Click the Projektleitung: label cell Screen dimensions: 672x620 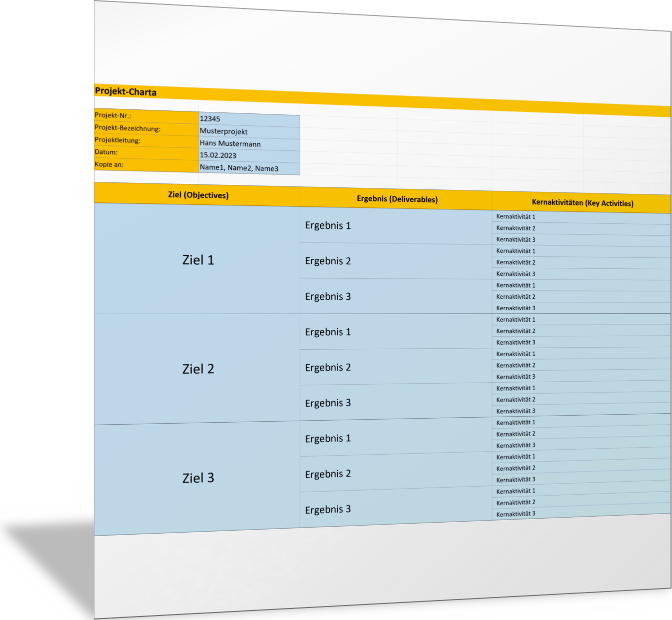(146, 141)
